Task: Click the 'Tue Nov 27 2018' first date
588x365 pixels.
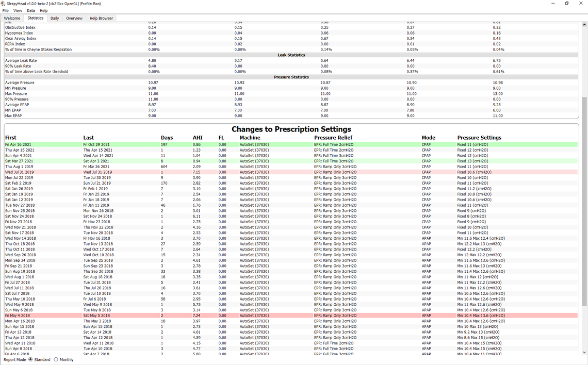Action: click(x=20, y=205)
